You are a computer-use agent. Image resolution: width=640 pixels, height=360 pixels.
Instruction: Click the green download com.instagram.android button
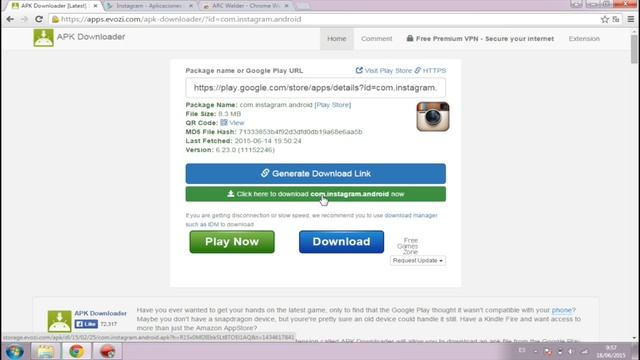[x=316, y=194]
